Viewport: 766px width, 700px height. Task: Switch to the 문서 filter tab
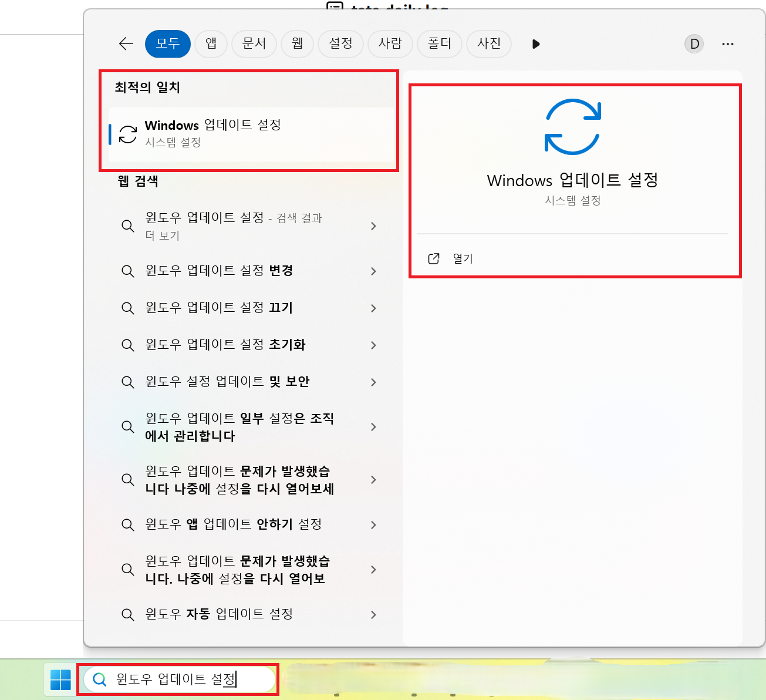pyautogui.click(x=254, y=43)
